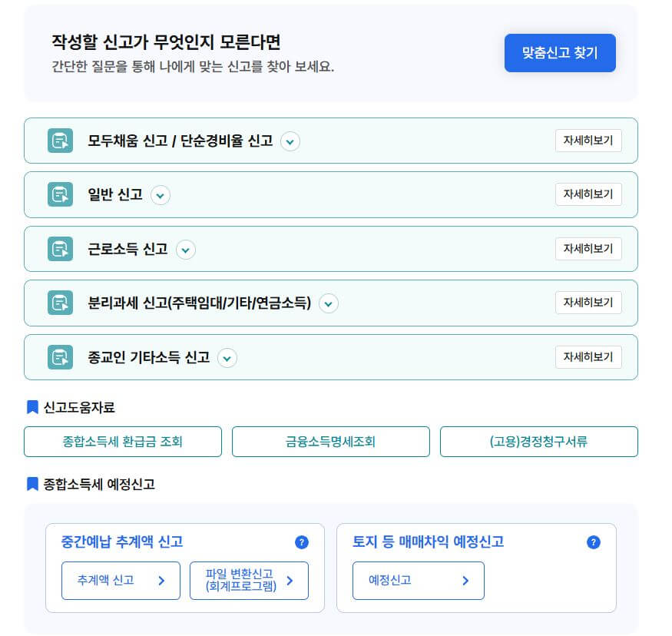
Task: Expand the 일반 신고 section
Action: tap(161, 195)
